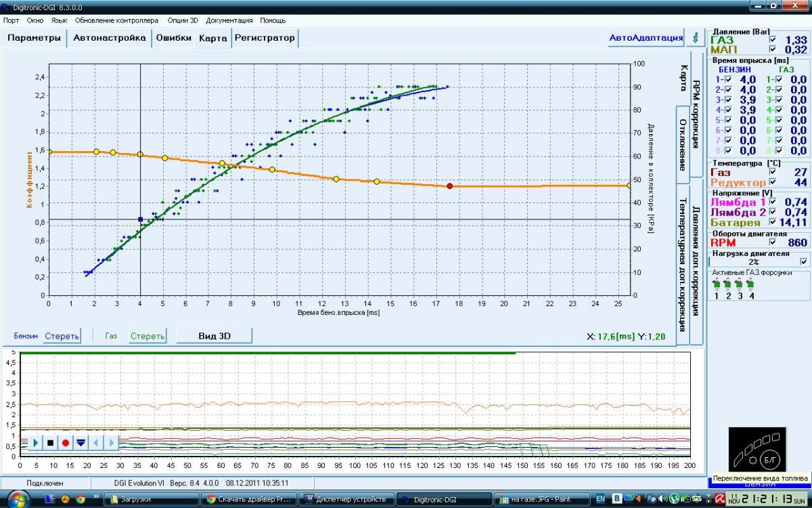812x508 pixels.
Task: Start recording with the red record button
Action: click(x=66, y=442)
